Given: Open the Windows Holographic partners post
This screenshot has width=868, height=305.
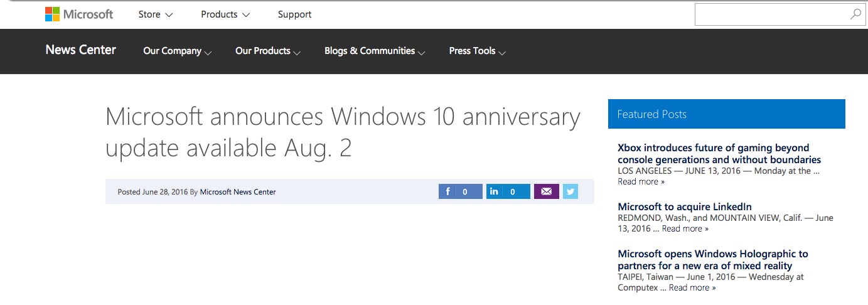Looking at the screenshot, I should pos(713,260).
